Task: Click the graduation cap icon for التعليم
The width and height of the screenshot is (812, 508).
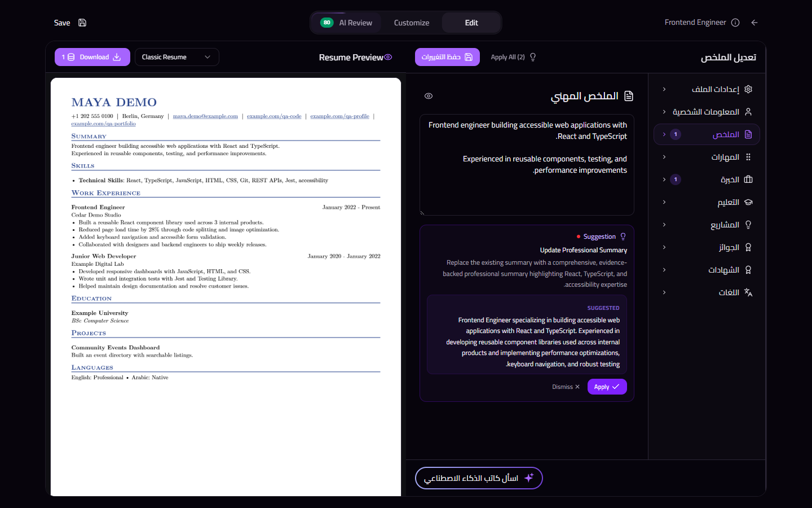Action: (x=748, y=202)
